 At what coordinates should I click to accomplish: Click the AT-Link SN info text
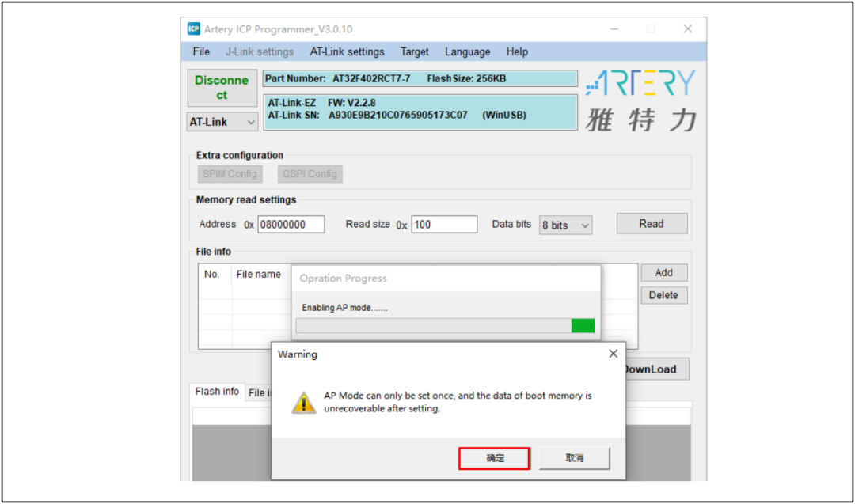(x=397, y=115)
